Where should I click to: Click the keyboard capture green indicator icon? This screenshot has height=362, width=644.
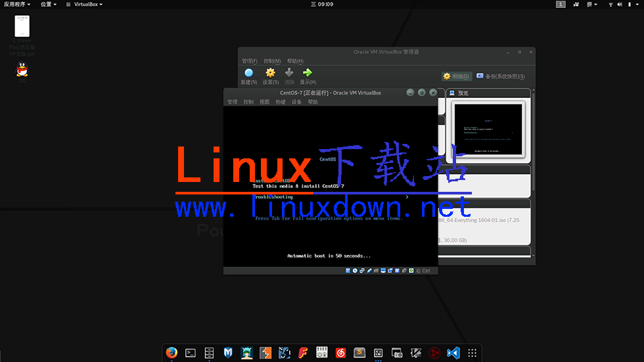[411, 271]
